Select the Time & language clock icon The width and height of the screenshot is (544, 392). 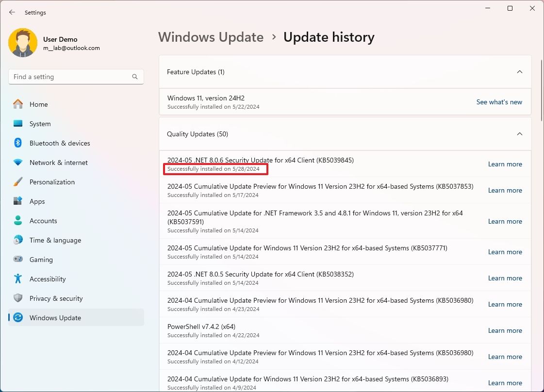click(17, 240)
